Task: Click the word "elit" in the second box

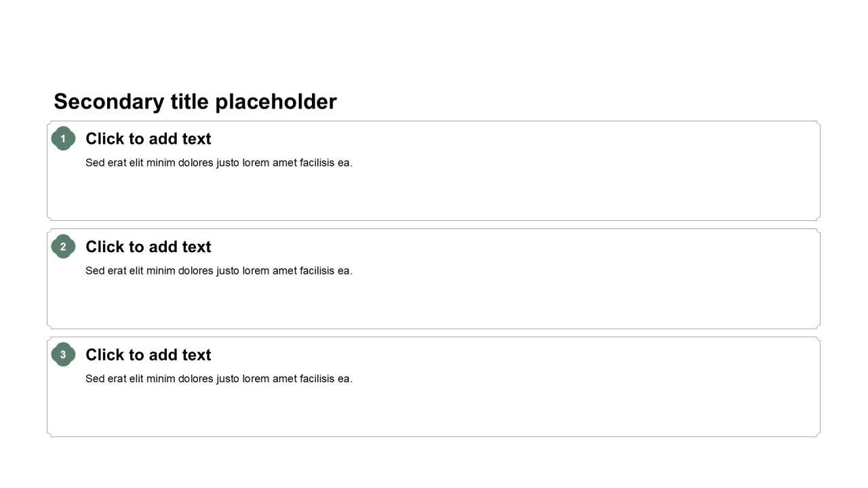Action: pos(138,271)
